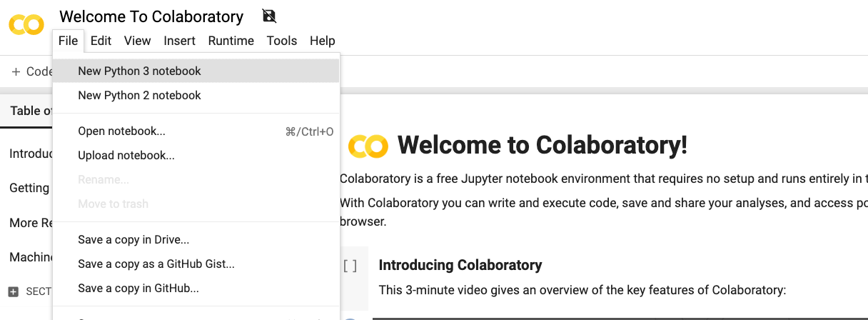Click the Colab logo next to Welcome heading
The width and height of the screenshot is (868, 320).
(x=368, y=146)
